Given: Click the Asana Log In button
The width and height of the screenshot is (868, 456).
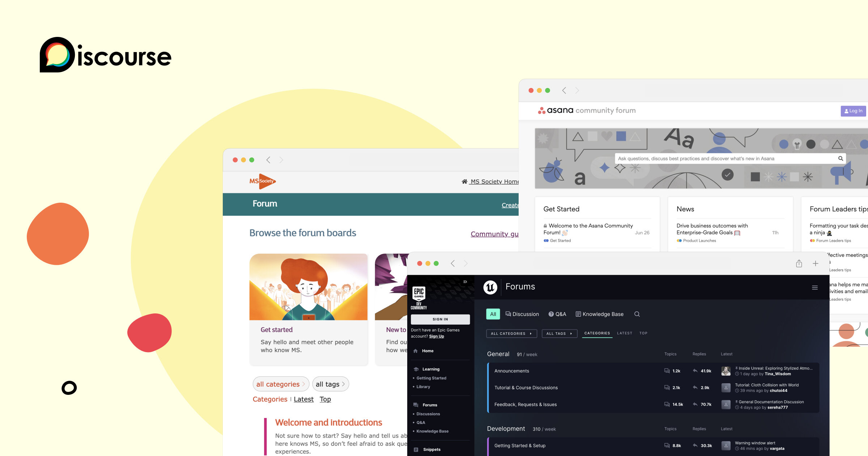Looking at the screenshot, I should click(x=853, y=111).
